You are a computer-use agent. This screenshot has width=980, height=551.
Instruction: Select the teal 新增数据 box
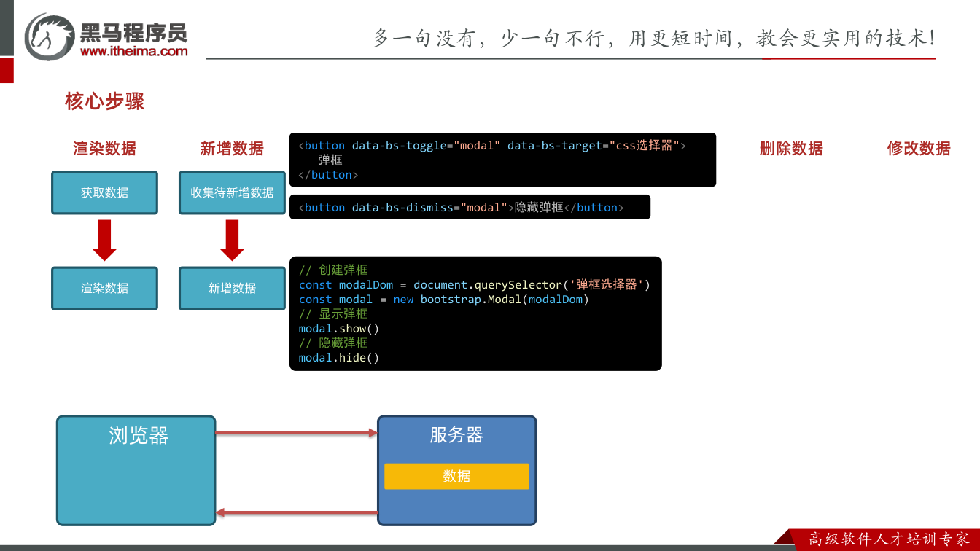tap(232, 288)
